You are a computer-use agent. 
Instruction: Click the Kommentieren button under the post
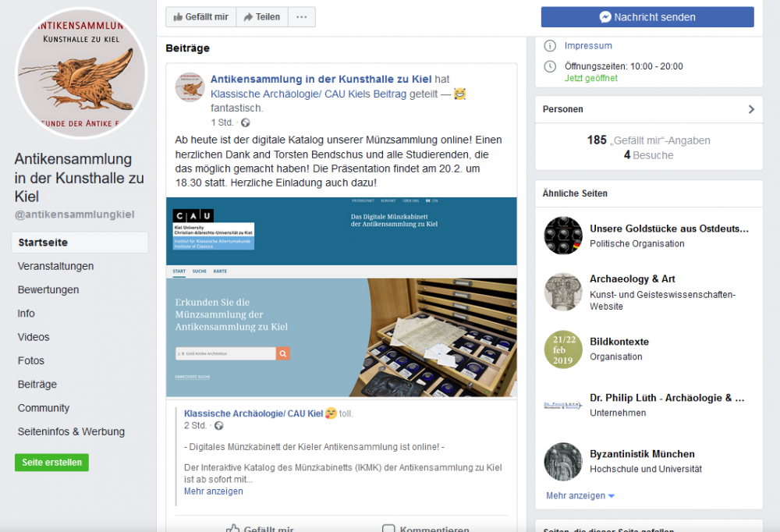(x=426, y=529)
